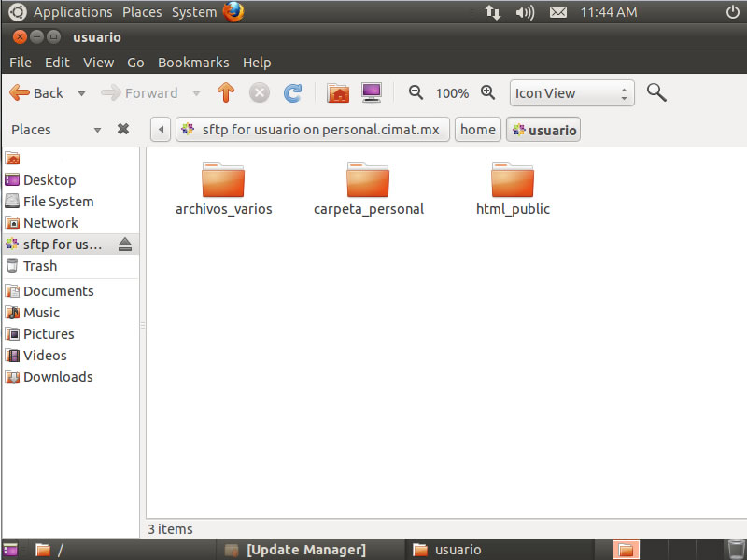The image size is (747, 560).
Task: Select the html_public folder icon
Action: pyautogui.click(x=513, y=180)
